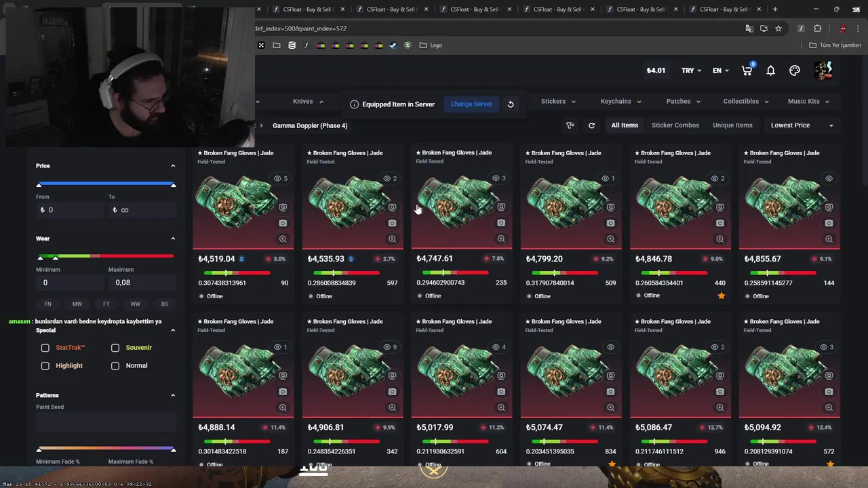868x488 pixels.
Task: Switch to the Sticker Combos tab
Action: (675, 125)
